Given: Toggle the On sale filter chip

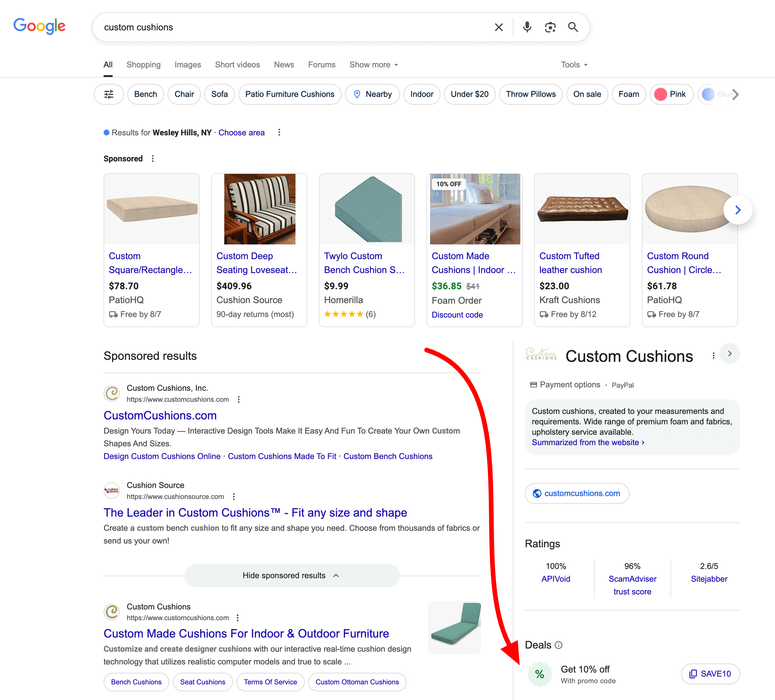Looking at the screenshot, I should tap(587, 94).
